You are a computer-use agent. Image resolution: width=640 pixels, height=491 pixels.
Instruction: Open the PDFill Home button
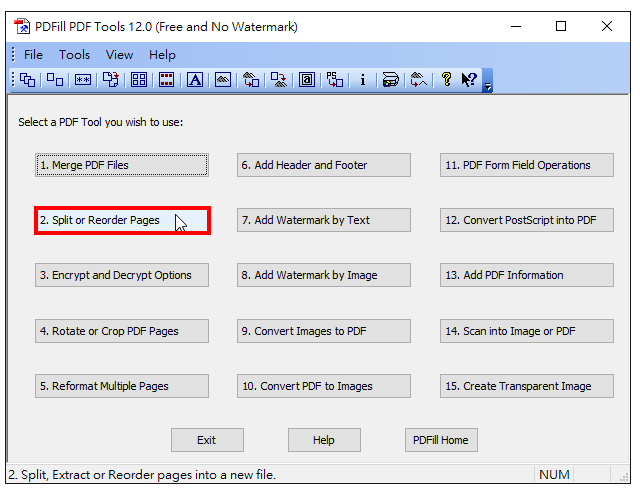click(x=441, y=440)
